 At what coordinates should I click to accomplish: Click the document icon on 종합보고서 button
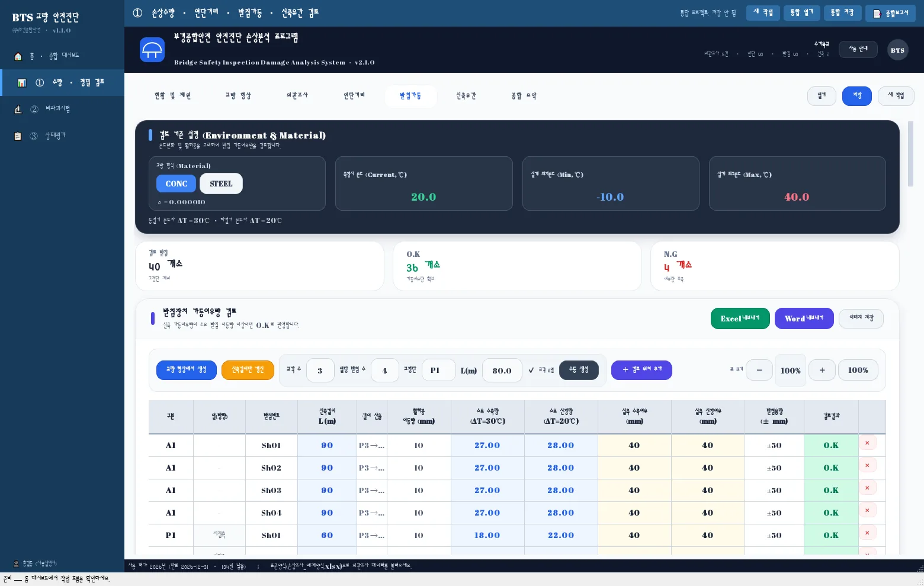(x=877, y=14)
